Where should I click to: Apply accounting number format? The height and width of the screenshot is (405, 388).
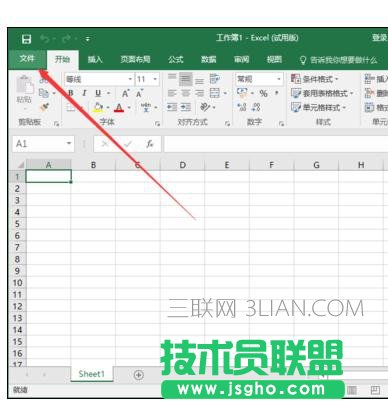(242, 93)
